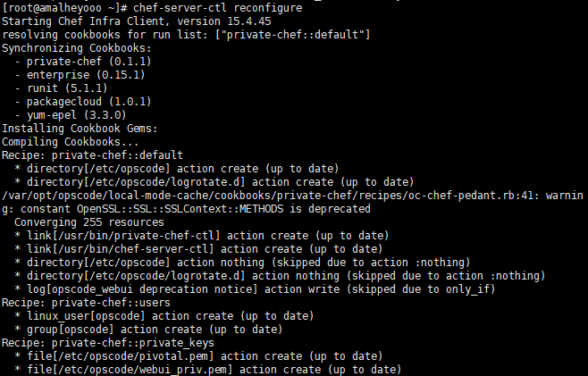Select the Synchronizing Cookbooks heading line
588x376 pixels.
(77, 48)
